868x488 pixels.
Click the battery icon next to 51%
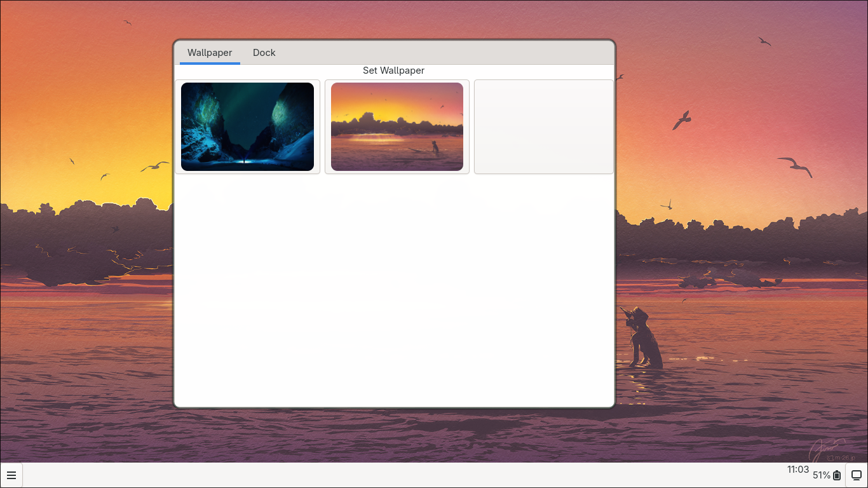[837, 475]
